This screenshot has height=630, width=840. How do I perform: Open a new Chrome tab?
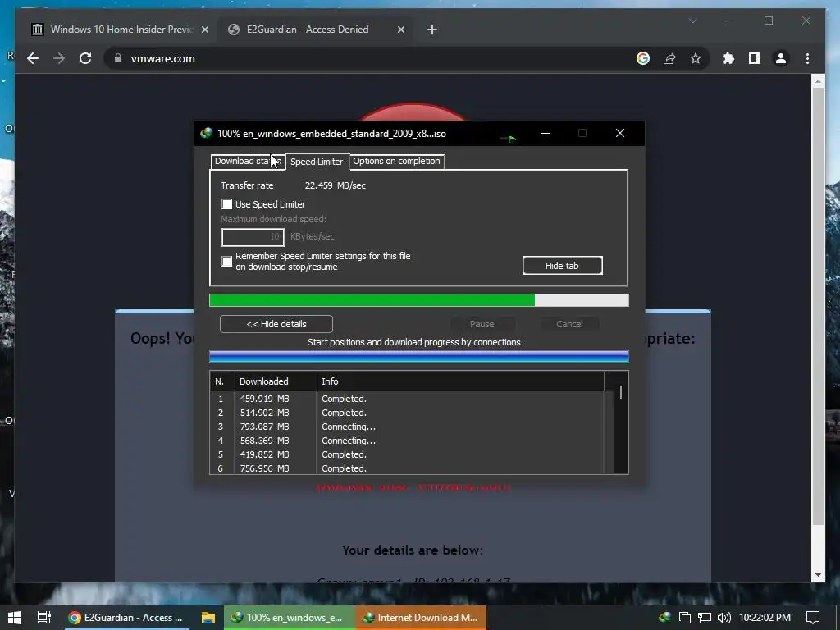tap(432, 30)
